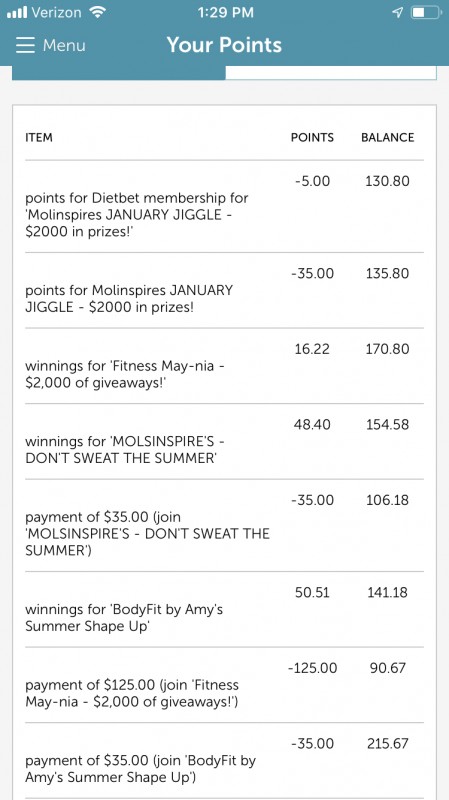Open the winnings for BodyFit by Amy's entry
449x800 pixels.
pyautogui.click(x=224, y=610)
